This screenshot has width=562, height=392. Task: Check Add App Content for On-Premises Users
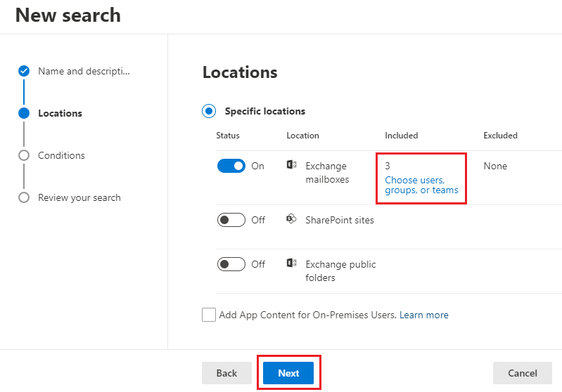(209, 315)
